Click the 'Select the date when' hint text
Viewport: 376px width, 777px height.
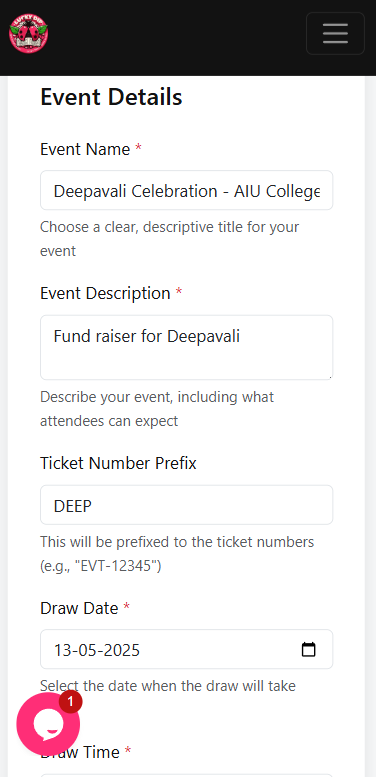[x=168, y=686]
